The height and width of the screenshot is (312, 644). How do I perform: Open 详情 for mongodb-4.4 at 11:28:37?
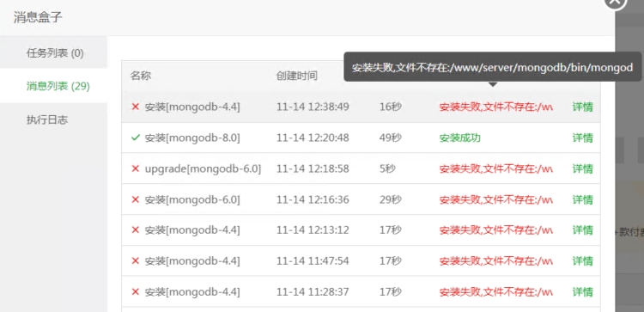point(582,292)
